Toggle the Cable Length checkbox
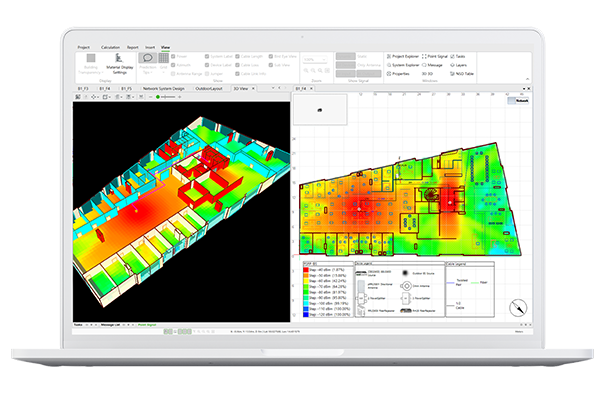604x394 pixels. click(x=237, y=56)
